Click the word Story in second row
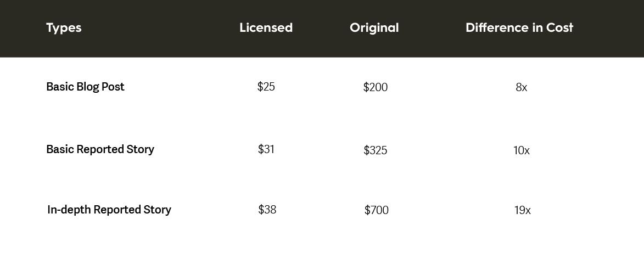The height and width of the screenshot is (253, 644). click(x=140, y=149)
